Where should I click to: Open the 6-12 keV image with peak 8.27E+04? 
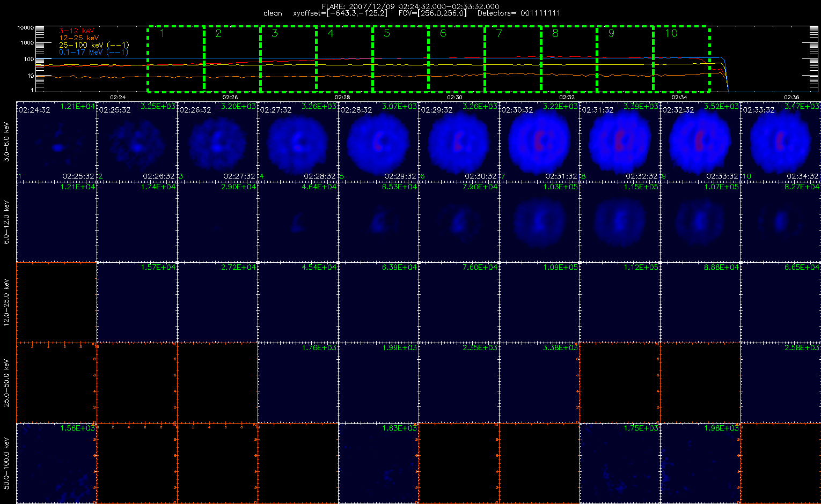(781, 222)
